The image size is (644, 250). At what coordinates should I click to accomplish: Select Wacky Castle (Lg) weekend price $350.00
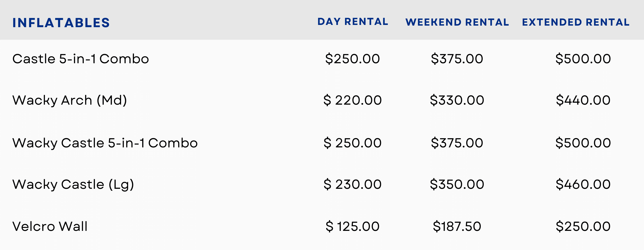pos(457,184)
